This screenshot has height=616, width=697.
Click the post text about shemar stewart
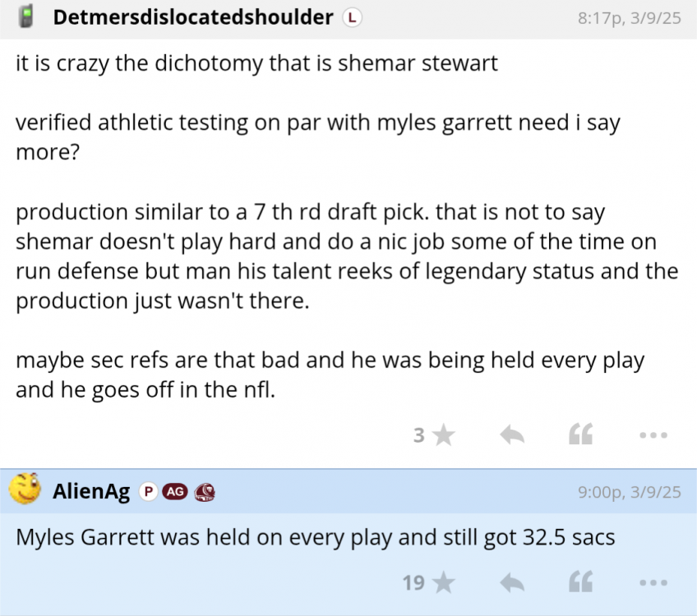tap(256, 63)
